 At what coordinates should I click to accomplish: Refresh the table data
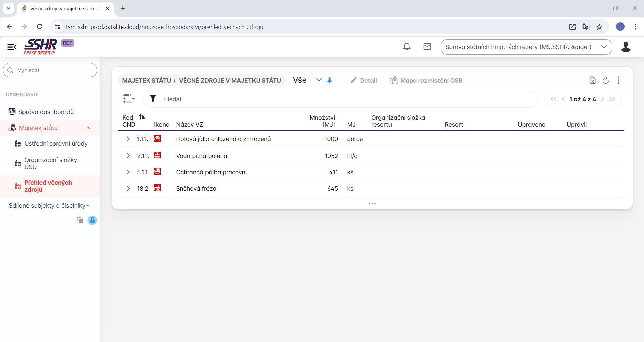(x=606, y=80)
